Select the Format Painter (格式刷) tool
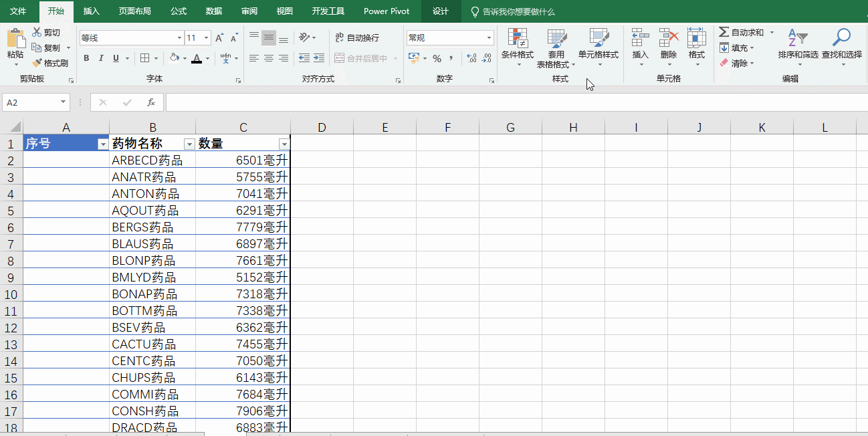Image resolution: width=868 pixels, height=436 pixels. tap(50, 63)
